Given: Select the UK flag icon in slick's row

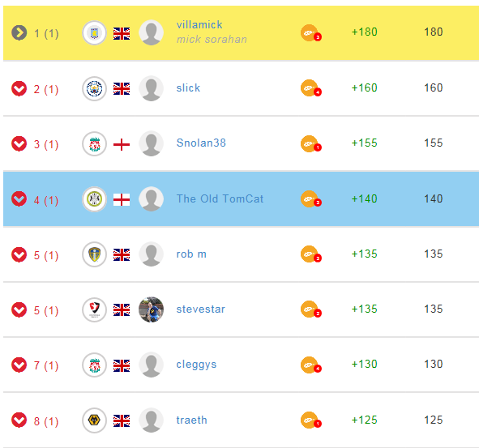Looking at the screenshot, I should tap(122, 88).
